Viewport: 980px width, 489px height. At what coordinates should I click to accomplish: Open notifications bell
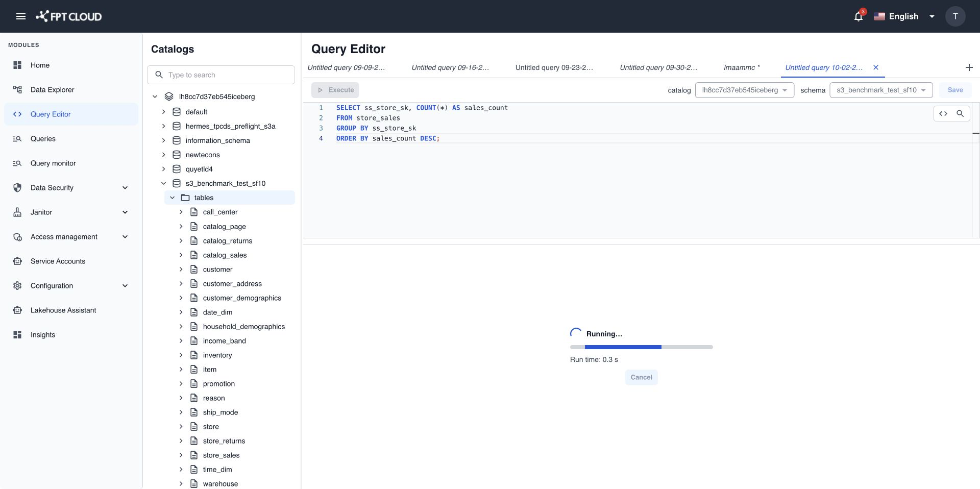point(859,16)
